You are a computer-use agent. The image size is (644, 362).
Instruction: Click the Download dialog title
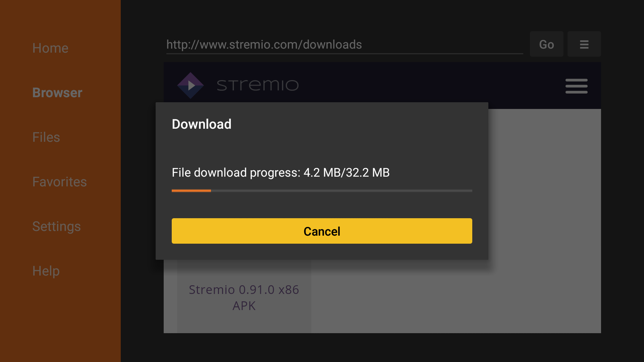[202, 124]
